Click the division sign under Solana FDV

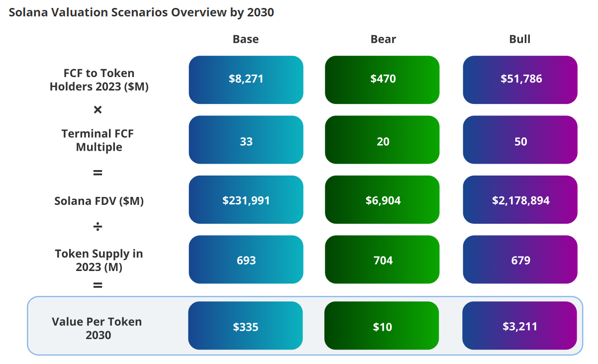98,227
